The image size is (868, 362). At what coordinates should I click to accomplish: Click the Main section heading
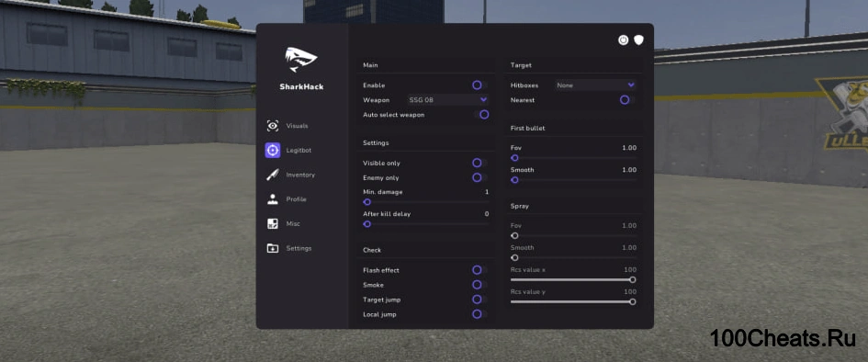coord(370,65)
